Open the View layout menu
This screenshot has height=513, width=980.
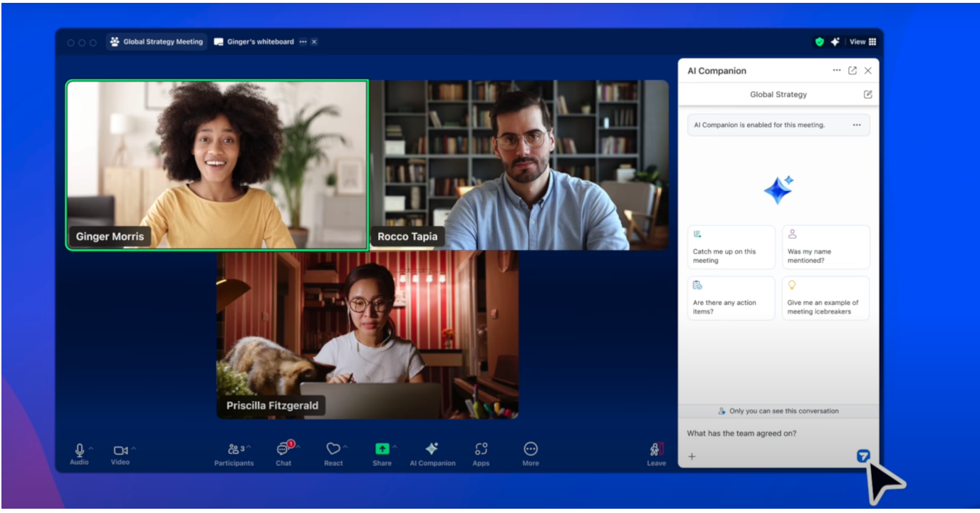(862, 42)
